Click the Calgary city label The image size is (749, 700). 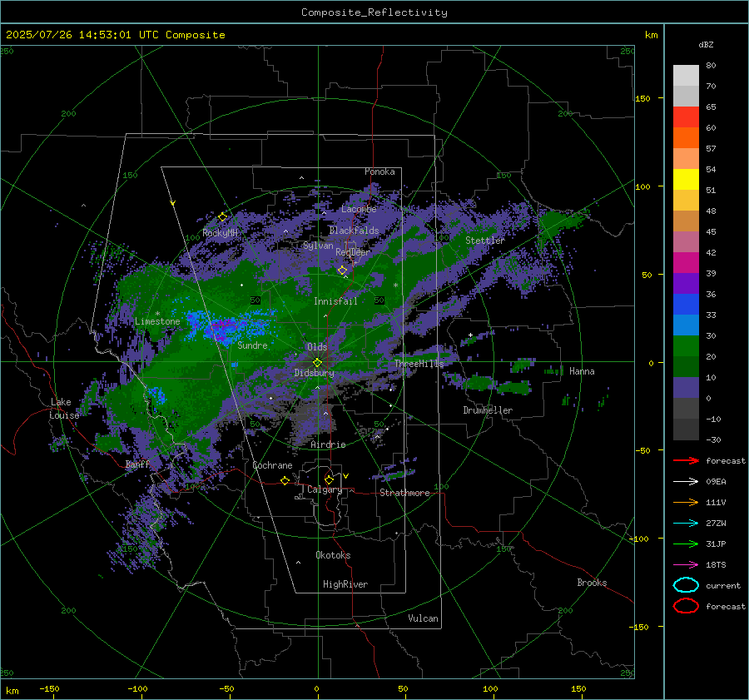tap(325, 489)
